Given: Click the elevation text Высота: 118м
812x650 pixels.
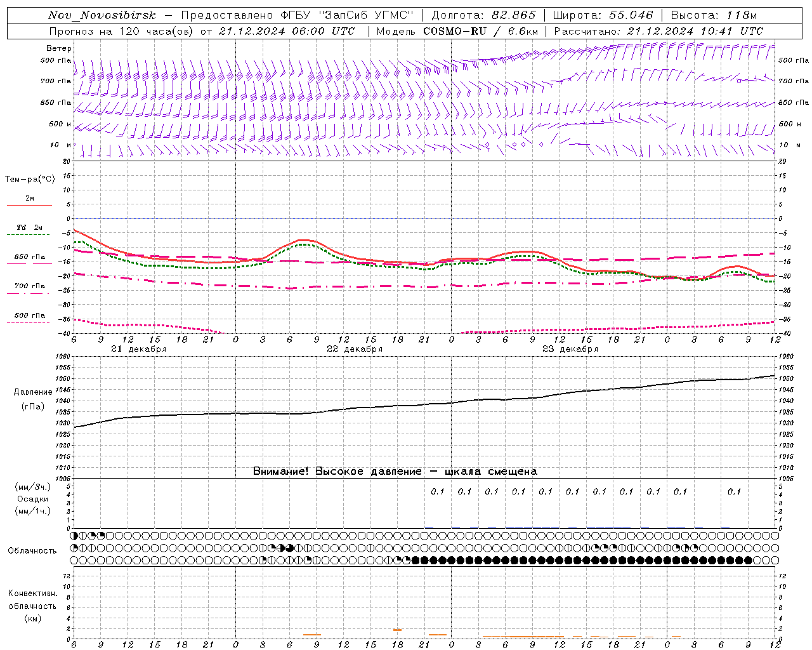Looking at the screenshot, I should (x=714, y=15).
